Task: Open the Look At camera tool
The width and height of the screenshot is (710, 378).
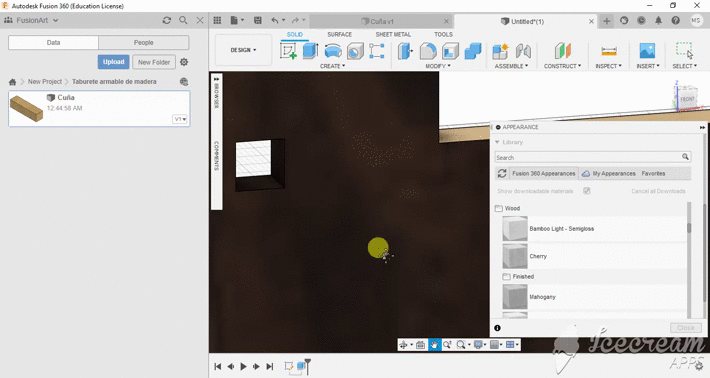Action: (x=420, y=345)
